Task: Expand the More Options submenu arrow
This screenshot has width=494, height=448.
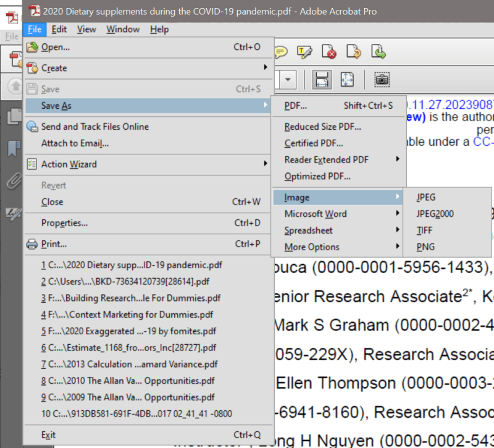Action: pos(398,246)
